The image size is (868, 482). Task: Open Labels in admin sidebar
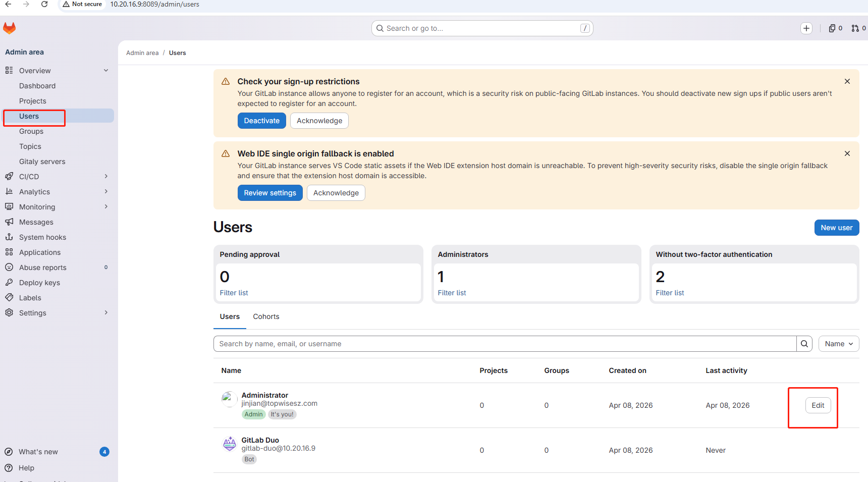[x=58, y=298]
